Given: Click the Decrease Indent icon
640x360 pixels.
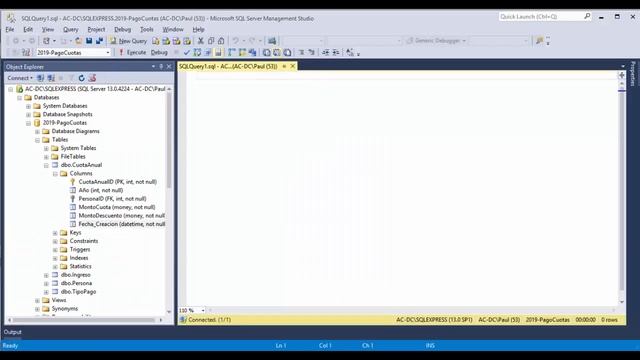Looking at the screenshot, I should click(325, 52).
